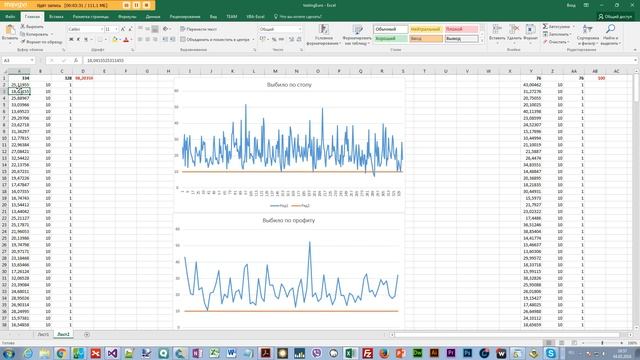Click AutoSum (Автосумма) sigma
The width and height of the screenshot is (640, 360).
[x=556, y=27]
